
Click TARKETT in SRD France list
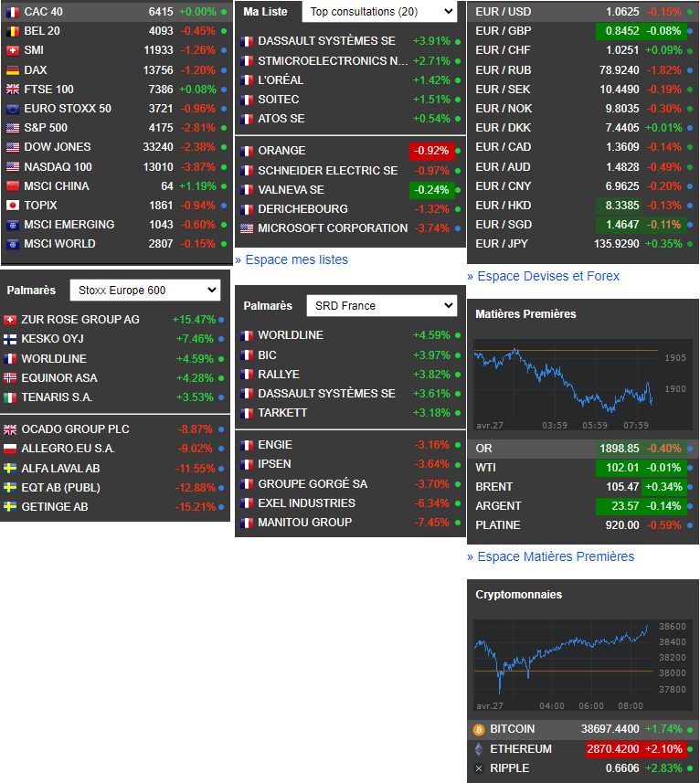click(x=282, y=413)
